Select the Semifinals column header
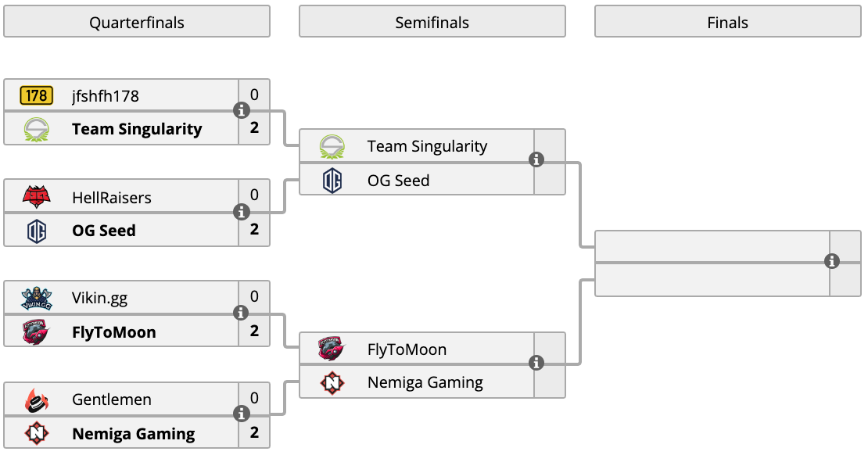The width and height of the screenshot is (868, 455). tap(432, 22)
